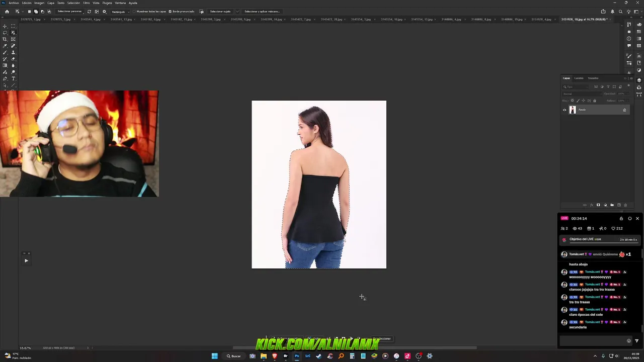Click the Buscar search box in taskbar
The width and height of the screenshot is (644, 362).
click(x=233, y=356)
